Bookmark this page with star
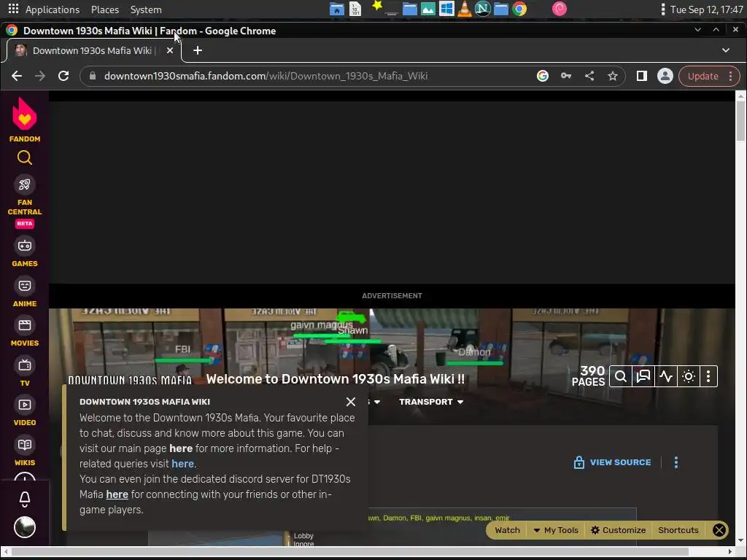Screen dimensions: 747x560 tap(613, 76)
